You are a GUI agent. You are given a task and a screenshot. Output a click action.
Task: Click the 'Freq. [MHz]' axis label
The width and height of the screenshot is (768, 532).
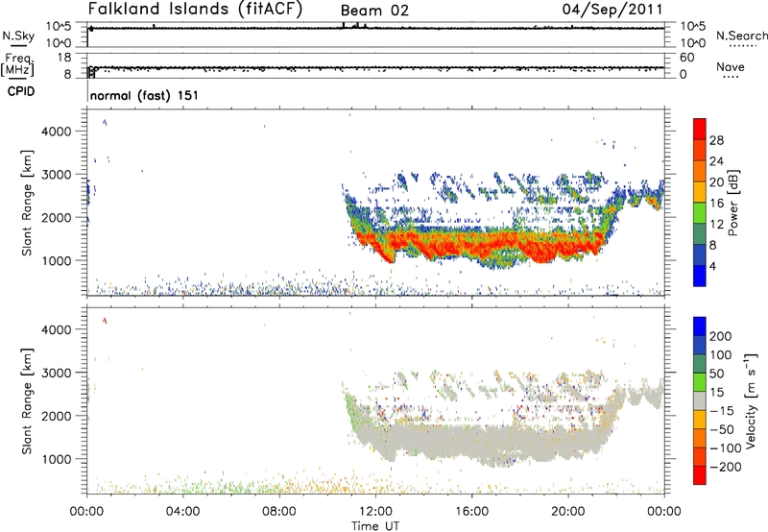[x=18, y=65]
